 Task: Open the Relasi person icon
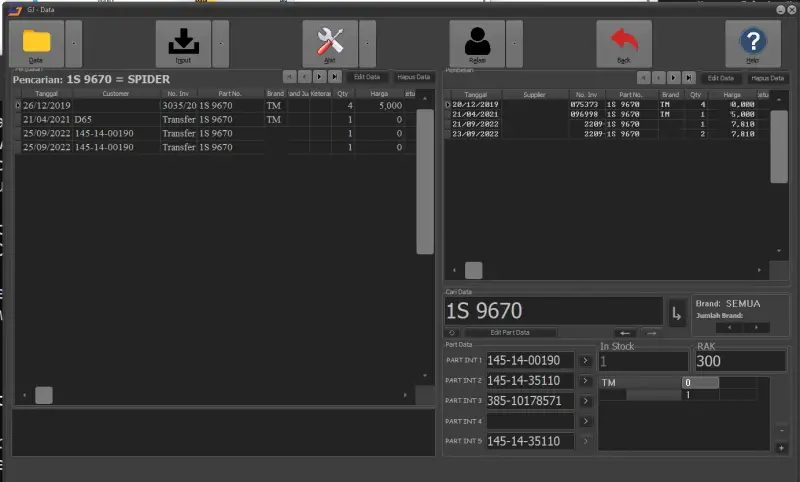click(477, 44)
